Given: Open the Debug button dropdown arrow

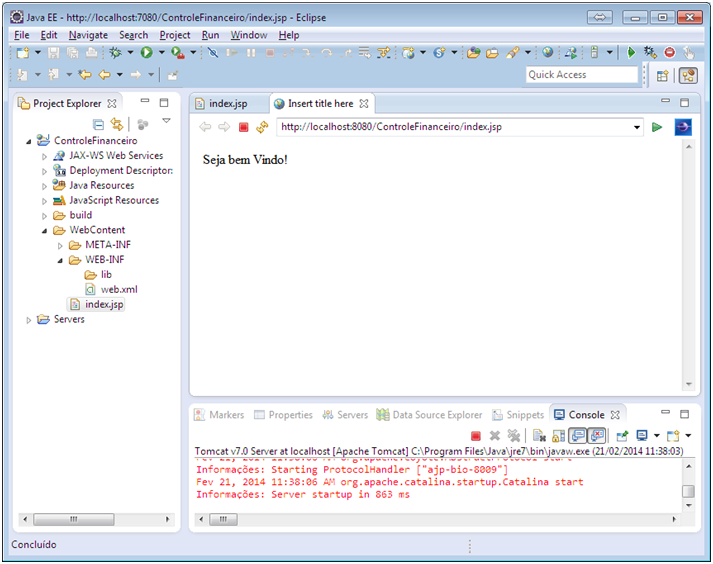Looking at the screenshot, I should [x=130, y=53].
